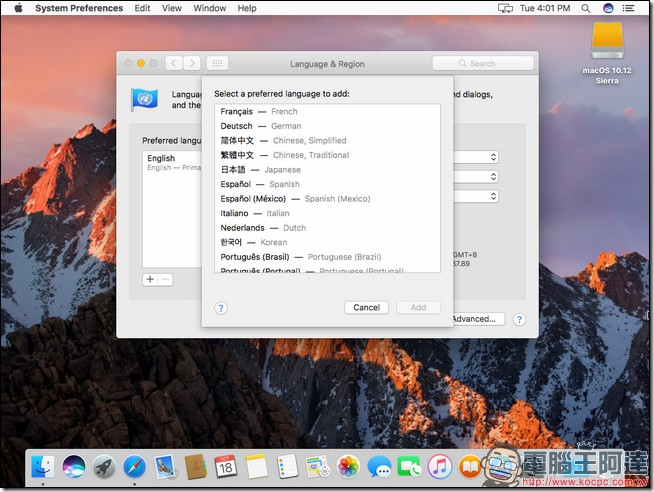The height and width of the screenshot is (492, 654).
Task: Select Nederlands — Dutch
Action: [x=327, y=228]
